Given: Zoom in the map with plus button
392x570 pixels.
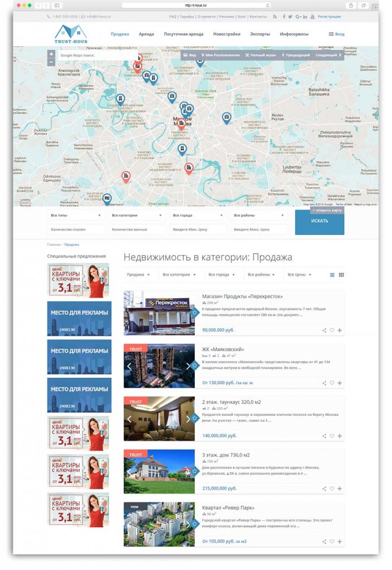Looking at the screenshot, I should pos(51,54).
